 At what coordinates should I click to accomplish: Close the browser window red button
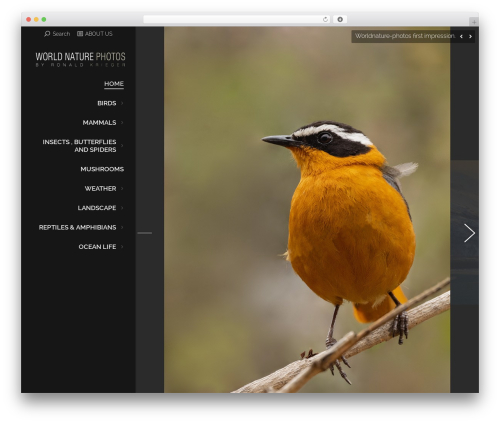29,19
